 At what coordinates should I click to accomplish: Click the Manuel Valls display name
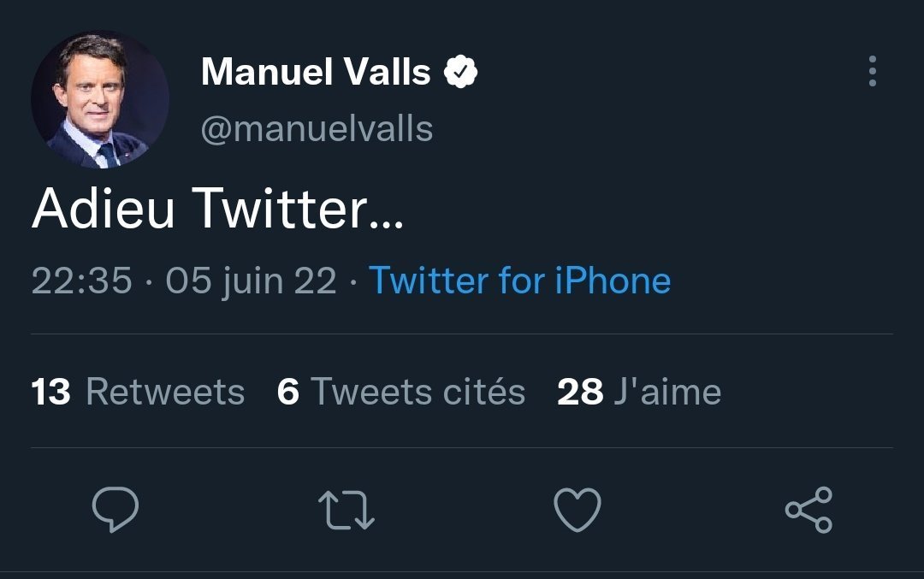(316, 73)
